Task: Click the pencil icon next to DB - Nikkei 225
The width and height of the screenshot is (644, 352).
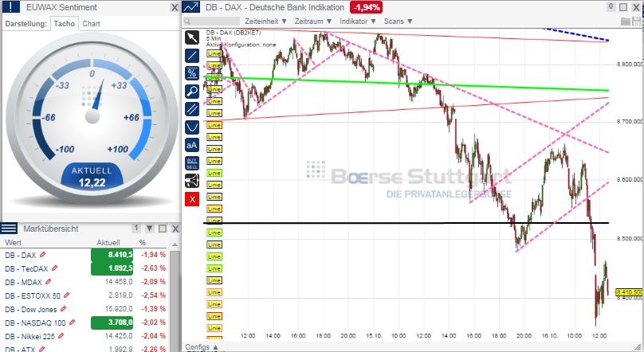Action: click(x=61, y=336)
